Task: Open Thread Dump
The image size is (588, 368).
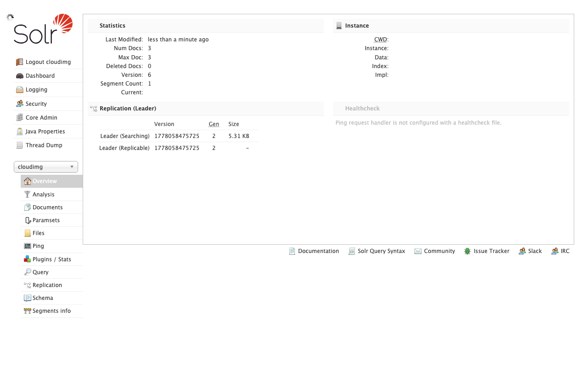Action: tap(48, 145)
